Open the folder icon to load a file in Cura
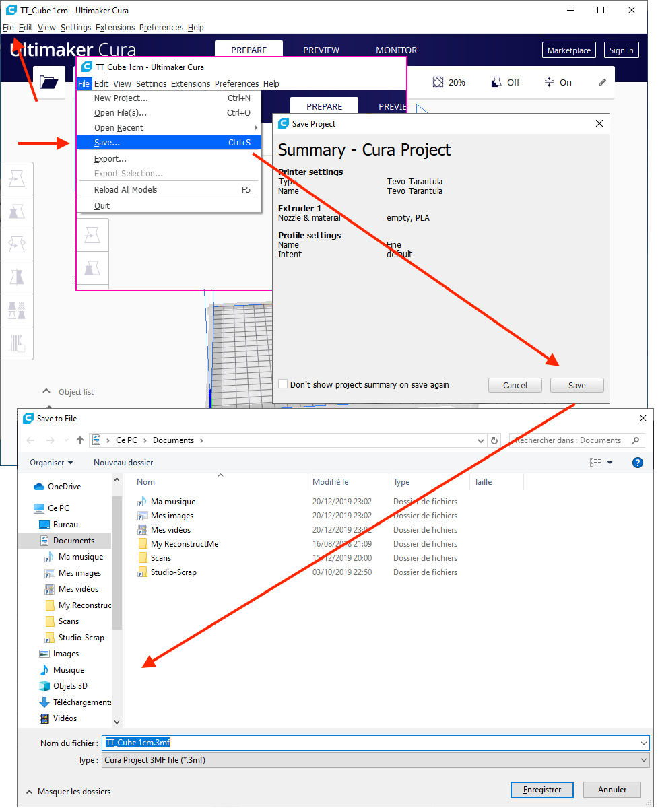Screen dimensions: 658x812 pyautogui.click(x=48, y=82)
